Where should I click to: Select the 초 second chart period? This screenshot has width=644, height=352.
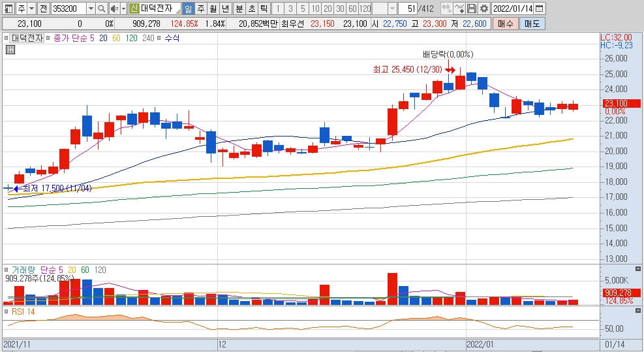pos(252,8)
